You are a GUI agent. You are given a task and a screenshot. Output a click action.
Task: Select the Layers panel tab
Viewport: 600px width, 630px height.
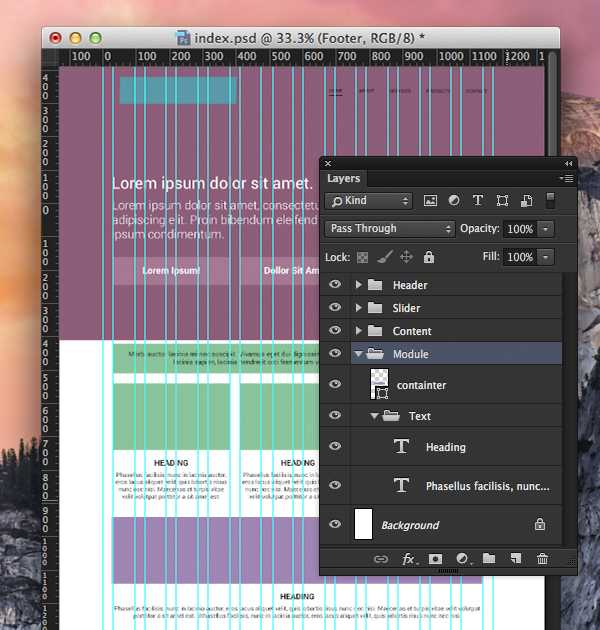(344, 178)
